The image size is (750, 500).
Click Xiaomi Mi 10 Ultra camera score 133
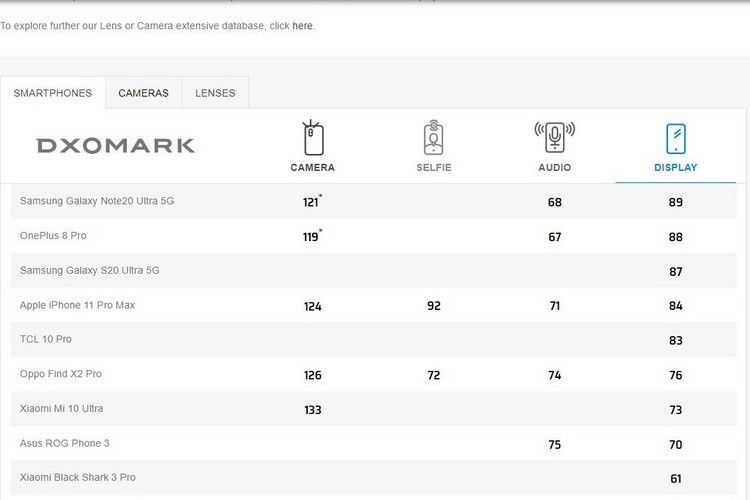[x=313, y=411]
